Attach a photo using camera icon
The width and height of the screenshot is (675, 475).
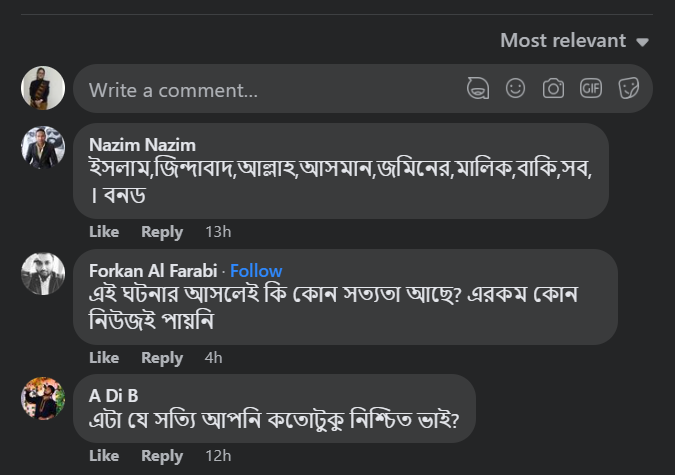(553, 89)
